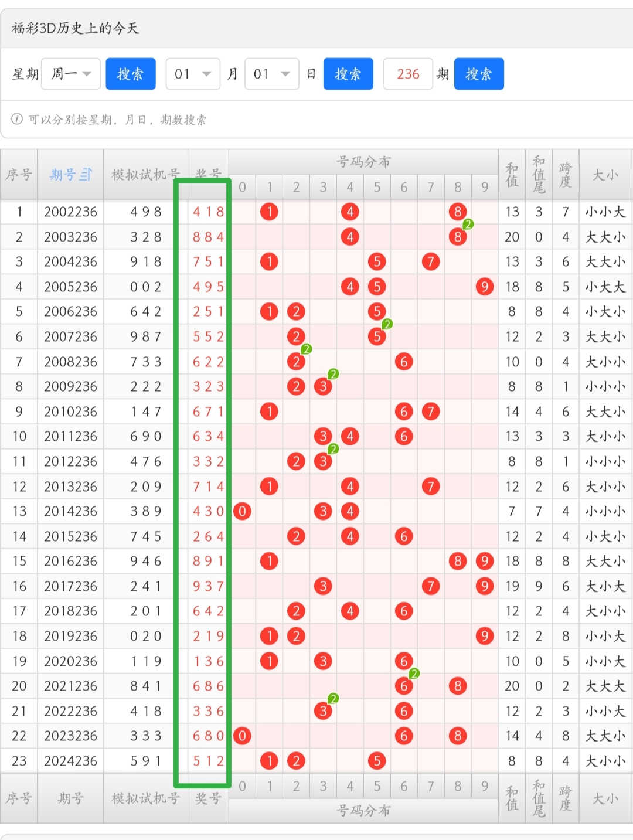Click red ball 7 in row 2013236
Image resolution: width=633 pixels, height=840 pixels.
coord(431,487)
